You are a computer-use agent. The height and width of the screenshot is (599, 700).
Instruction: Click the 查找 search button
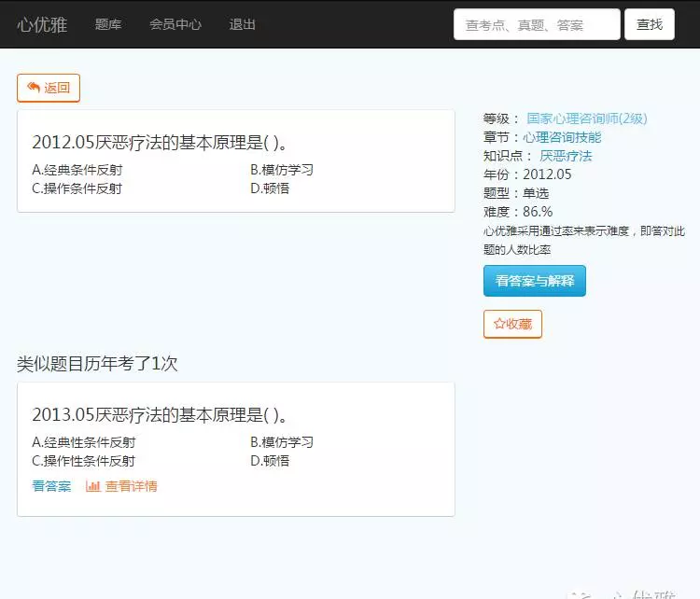(649, 24)
